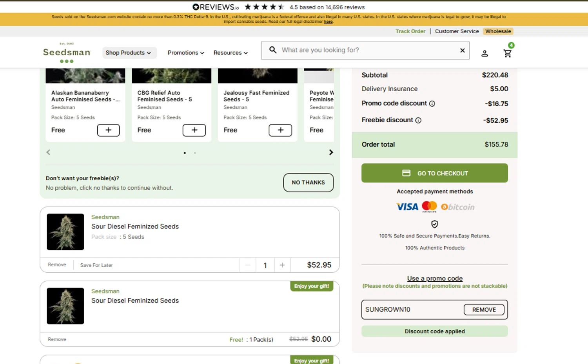This screenshot has width=588, height=364.
Task: Open paid Sour Diesel Feminized Seeds title
Action: [x=135, y=226]
